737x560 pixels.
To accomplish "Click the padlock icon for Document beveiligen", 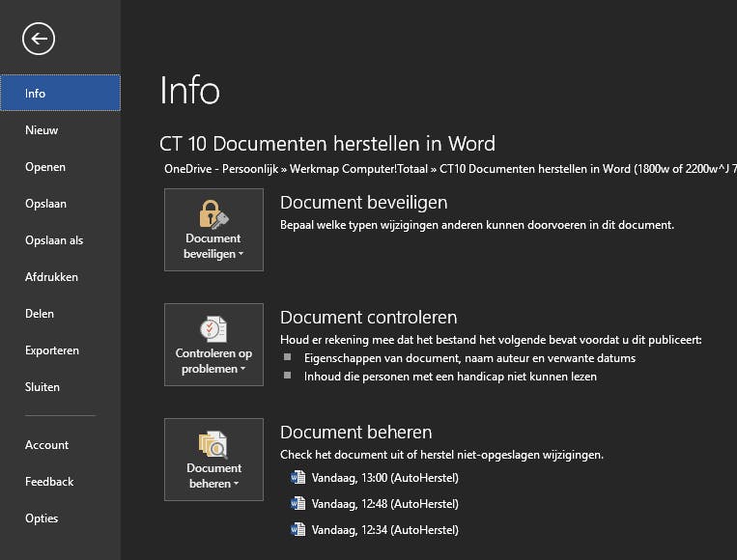I will click(213, 214).
